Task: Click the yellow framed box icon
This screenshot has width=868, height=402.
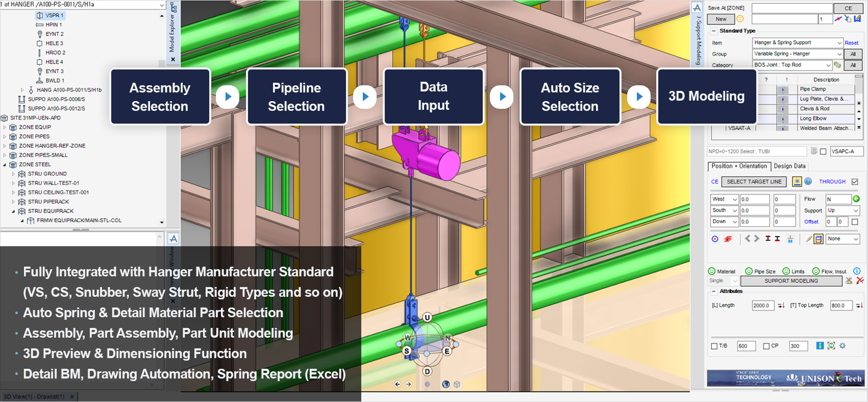Action: coord(819,239)
